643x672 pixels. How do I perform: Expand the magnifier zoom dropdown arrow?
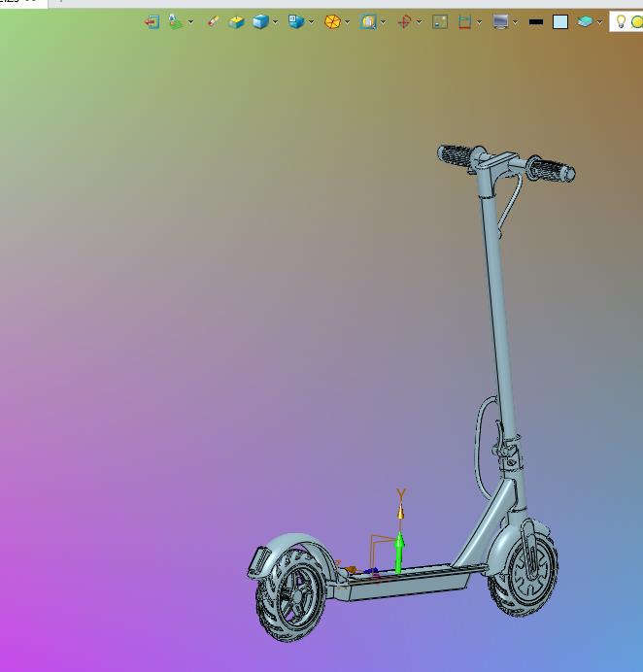click(x=384, y=22)
